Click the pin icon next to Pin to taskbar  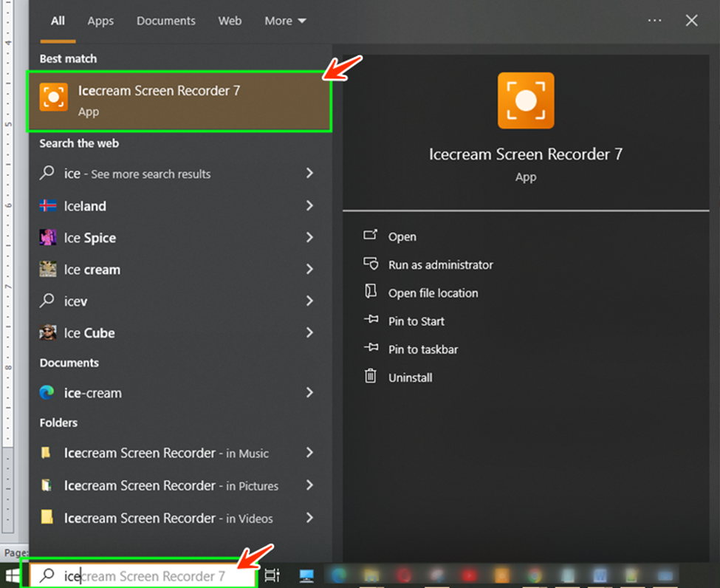click(x=371, y=347)
